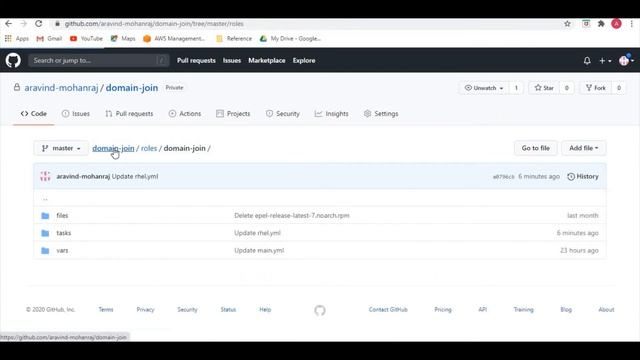
Task: Open footer Pricing link
Action: click(x=443, y=310)
